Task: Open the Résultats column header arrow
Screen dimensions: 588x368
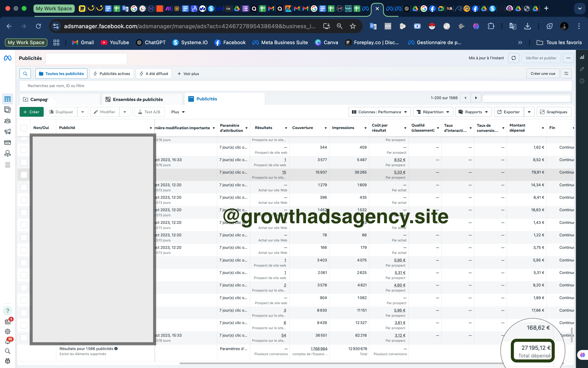Action: pos(286,128)
